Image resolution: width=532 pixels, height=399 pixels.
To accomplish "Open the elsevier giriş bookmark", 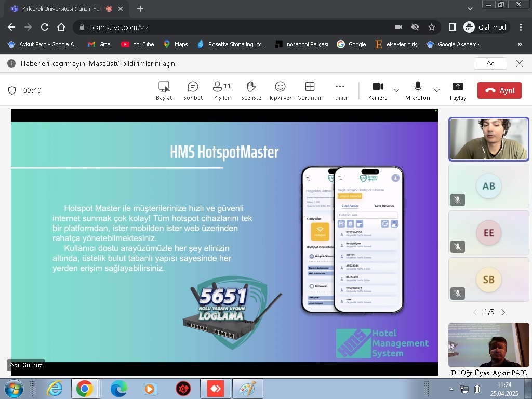I will pyautogui.click(x=396, y=44).
